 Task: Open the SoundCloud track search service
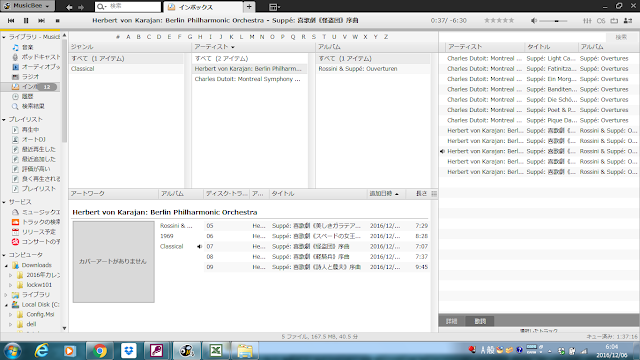[x=36, y=222]
